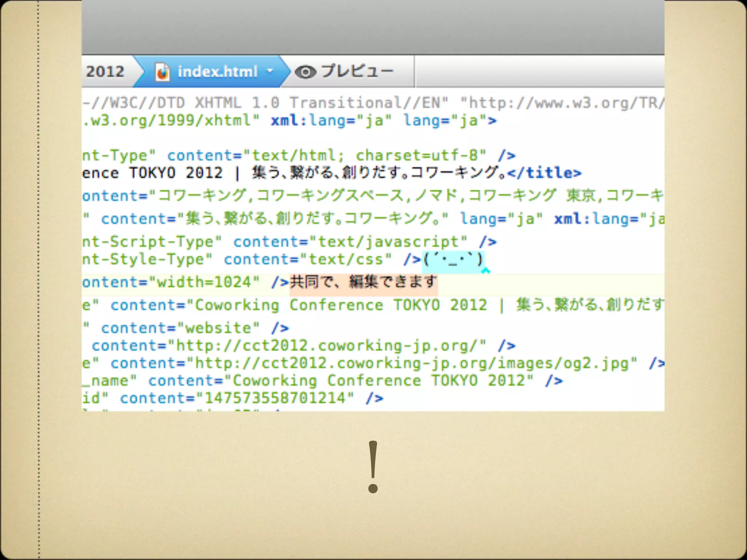Click the cyan highlighted emoticon text

point(453,260)
